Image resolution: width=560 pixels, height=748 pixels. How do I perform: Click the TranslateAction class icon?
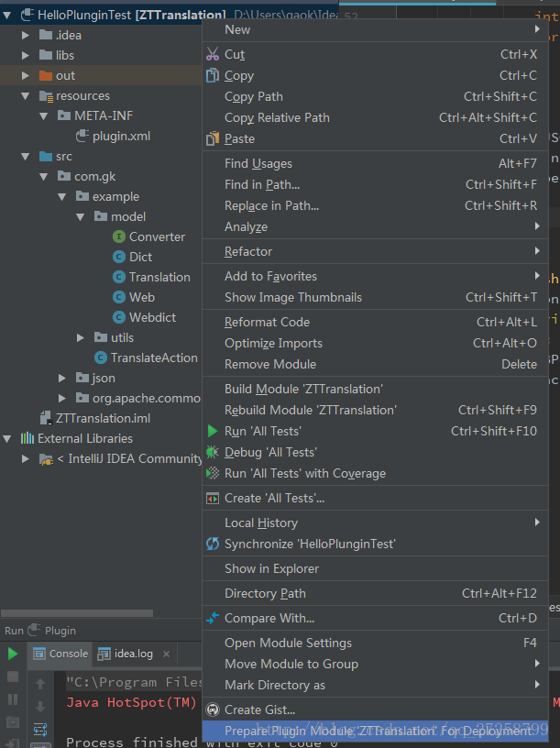(100, 357)
